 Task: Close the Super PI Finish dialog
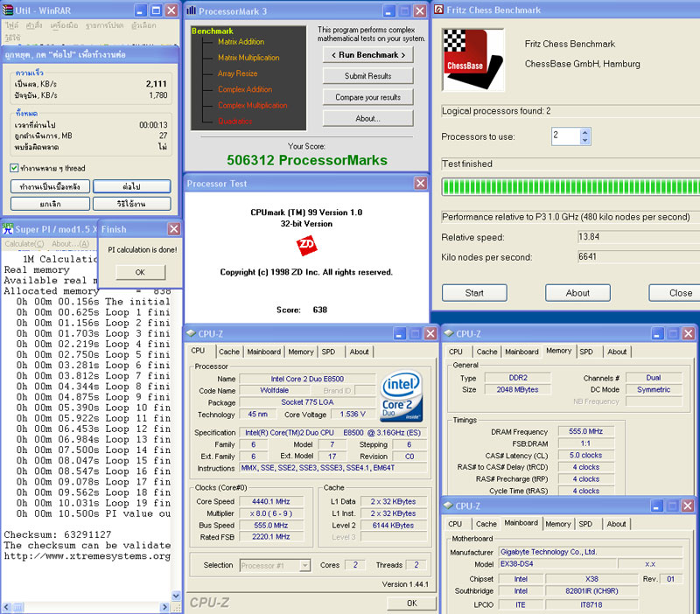[174, 229]
